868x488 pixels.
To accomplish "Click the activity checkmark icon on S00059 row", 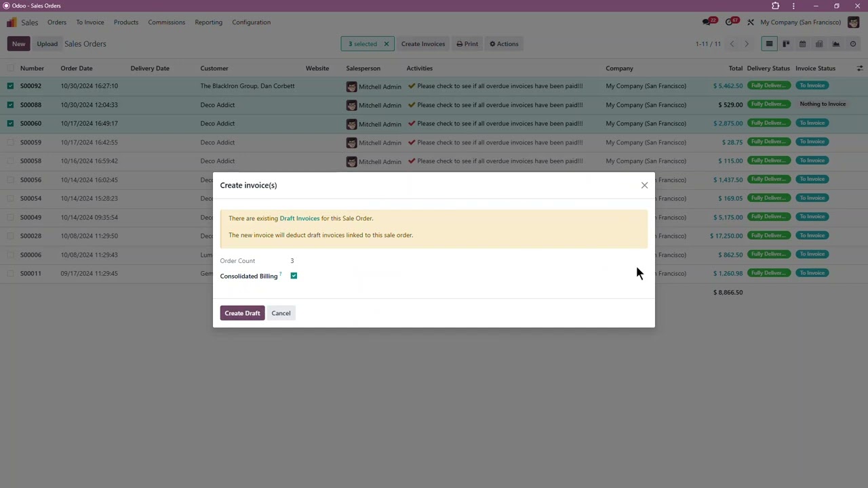I will point(411,142).
